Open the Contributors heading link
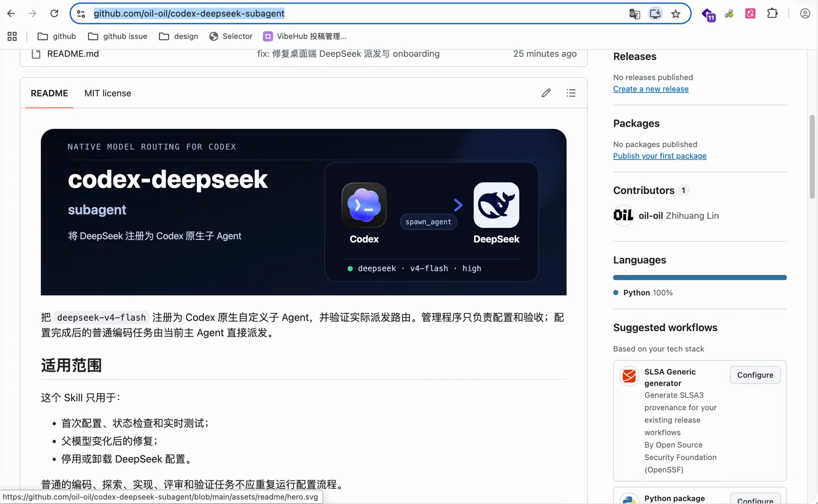The width and height of the screenshot is (818, 504). tap(651, 191)
